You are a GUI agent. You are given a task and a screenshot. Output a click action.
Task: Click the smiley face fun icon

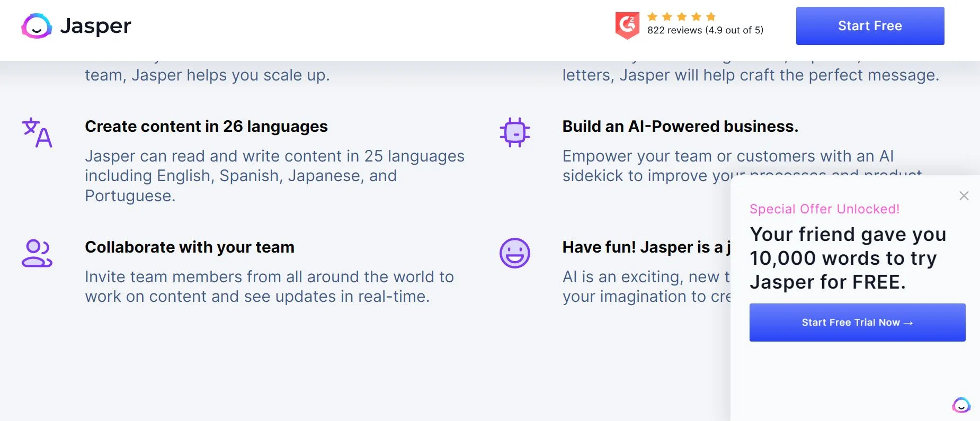coord(514,253)
